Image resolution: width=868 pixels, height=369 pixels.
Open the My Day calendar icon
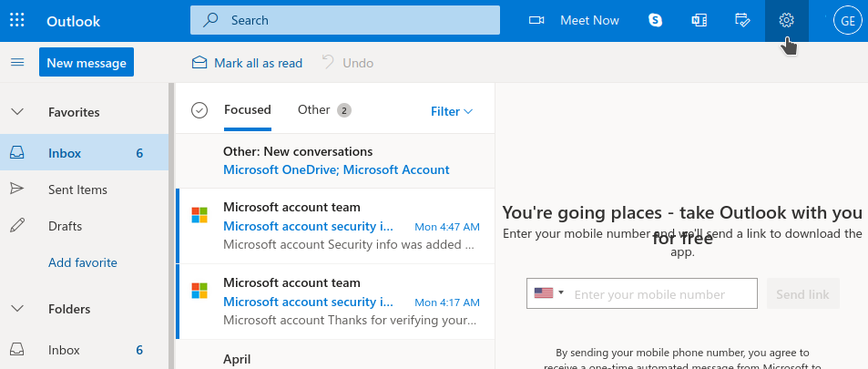[741, 20]
